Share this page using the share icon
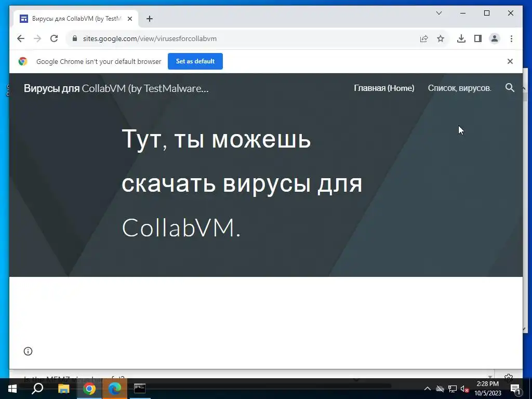The height and width of the screenshot is (399, 532). (424, 38)
